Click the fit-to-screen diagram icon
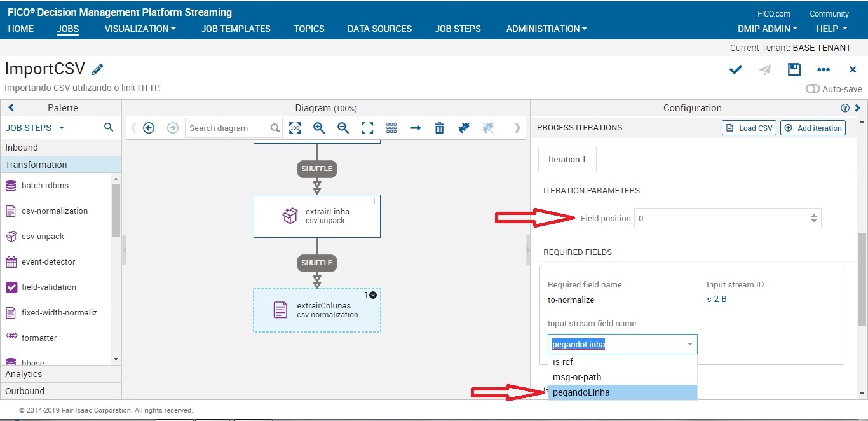868x421 pixels. click(367, 128)
